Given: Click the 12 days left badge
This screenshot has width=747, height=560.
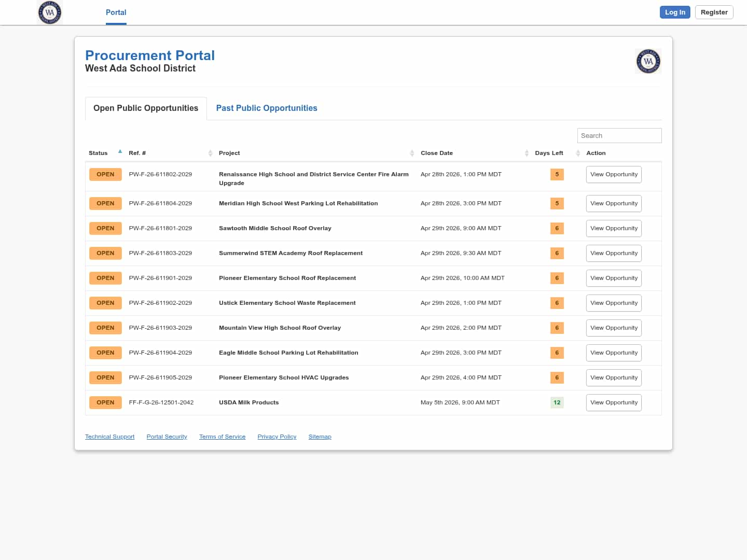Looking at the screenshot, I should pyautogui.click(x=557, y=402).
